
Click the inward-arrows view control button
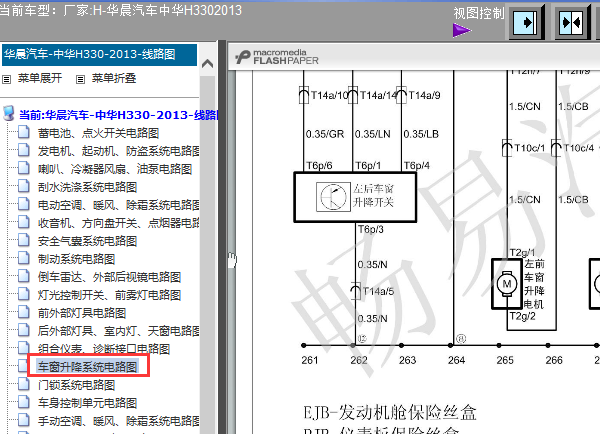pyautogui.click(x=571, y=23)
